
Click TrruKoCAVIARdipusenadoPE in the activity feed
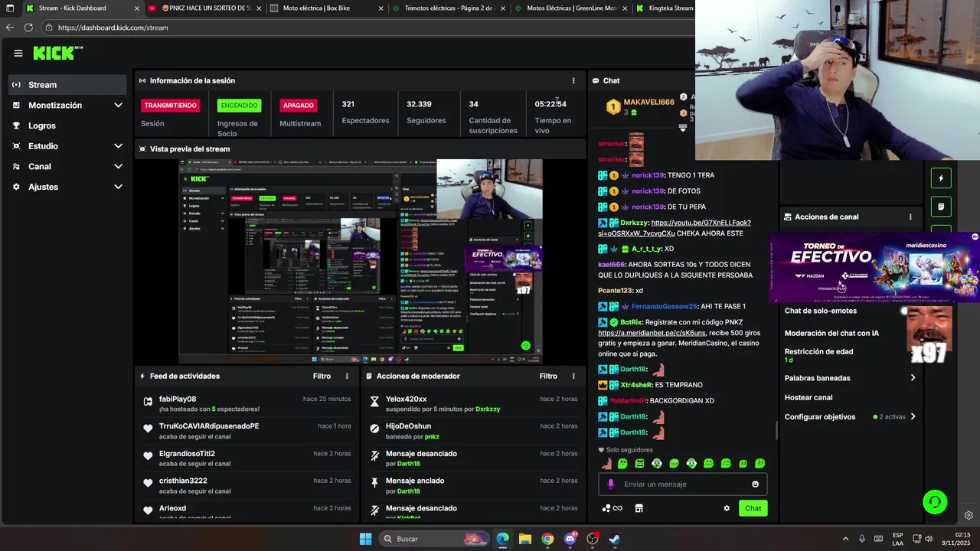click(x=209, y=426)
